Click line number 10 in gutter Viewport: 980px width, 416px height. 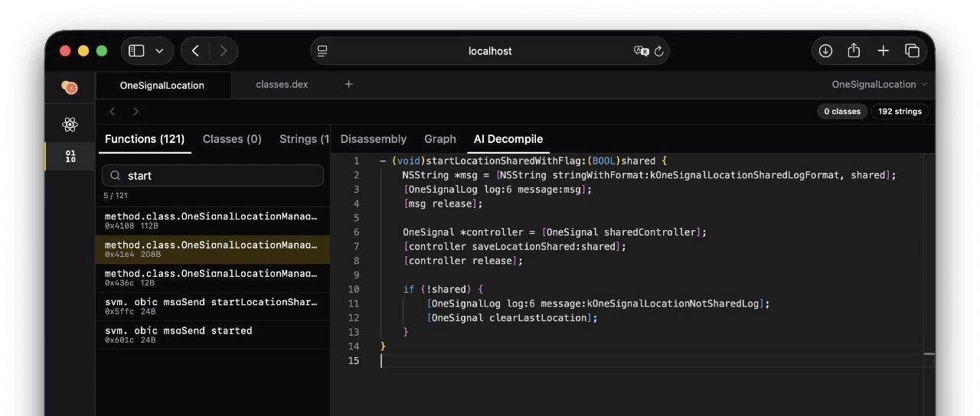click(353, 289)
